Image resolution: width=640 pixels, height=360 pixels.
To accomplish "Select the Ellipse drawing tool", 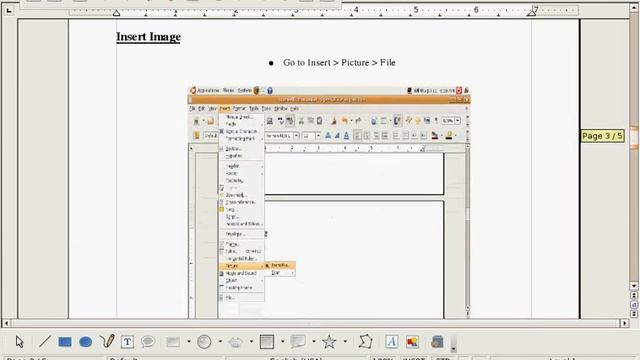I will 85,342.
